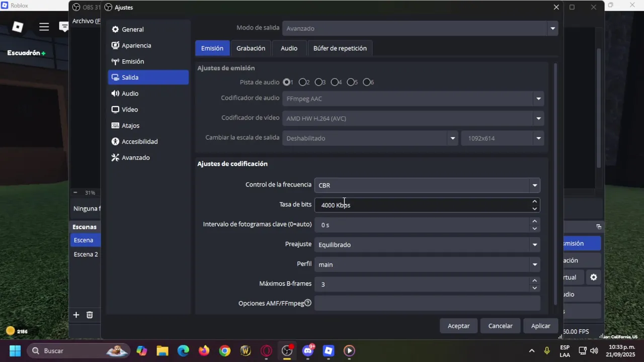Open Copilot from taskbar

141,350
